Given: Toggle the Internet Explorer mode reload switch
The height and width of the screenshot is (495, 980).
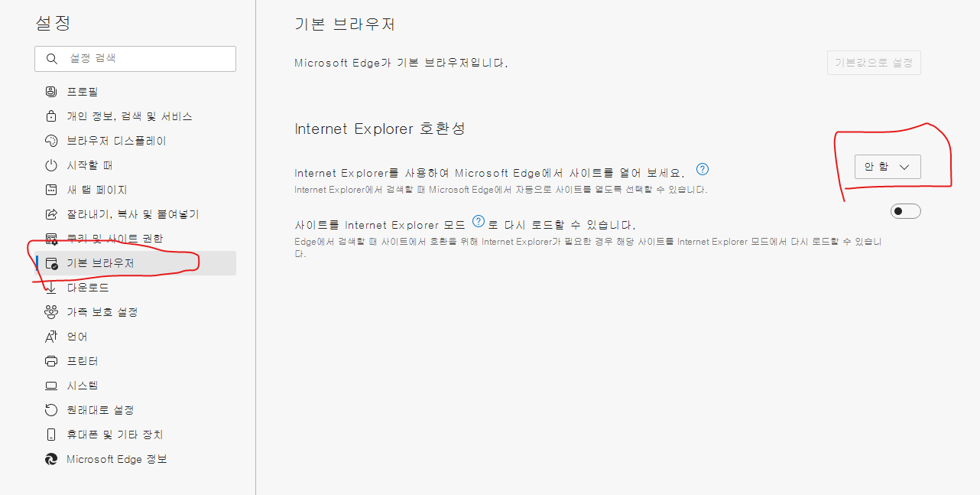Looking at the screenshot, I should pyautogui.click(x=906, y=211).
